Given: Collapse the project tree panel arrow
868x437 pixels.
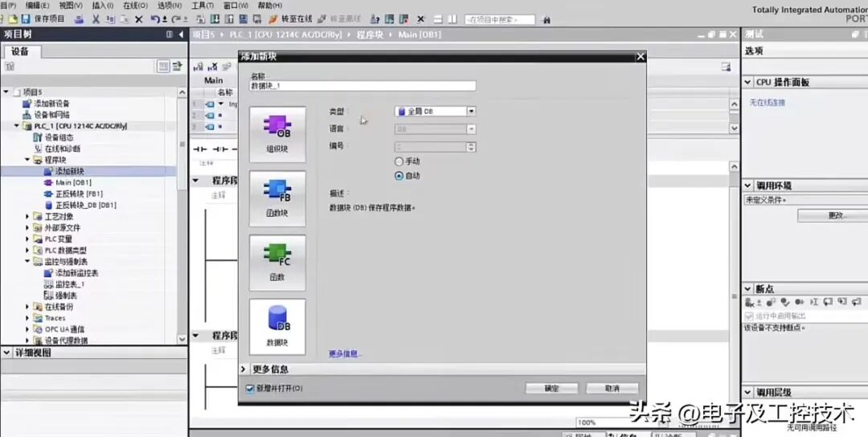Looking at the screenshot, I should pos(181,35).
